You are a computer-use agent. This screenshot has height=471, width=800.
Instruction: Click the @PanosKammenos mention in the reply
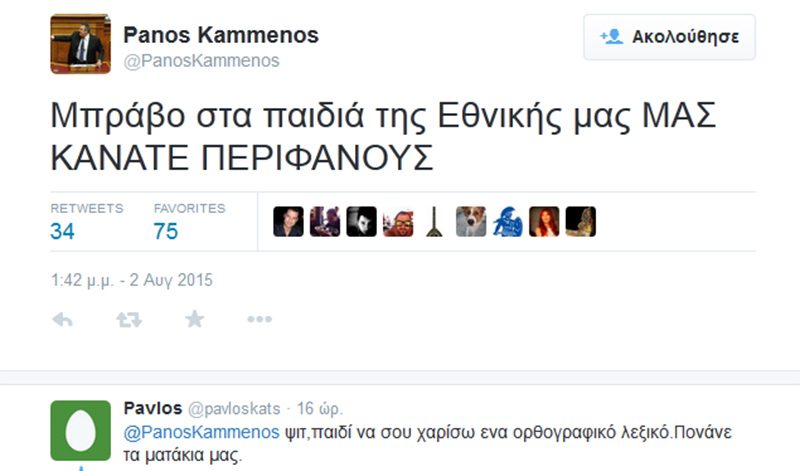pos(201,433)
